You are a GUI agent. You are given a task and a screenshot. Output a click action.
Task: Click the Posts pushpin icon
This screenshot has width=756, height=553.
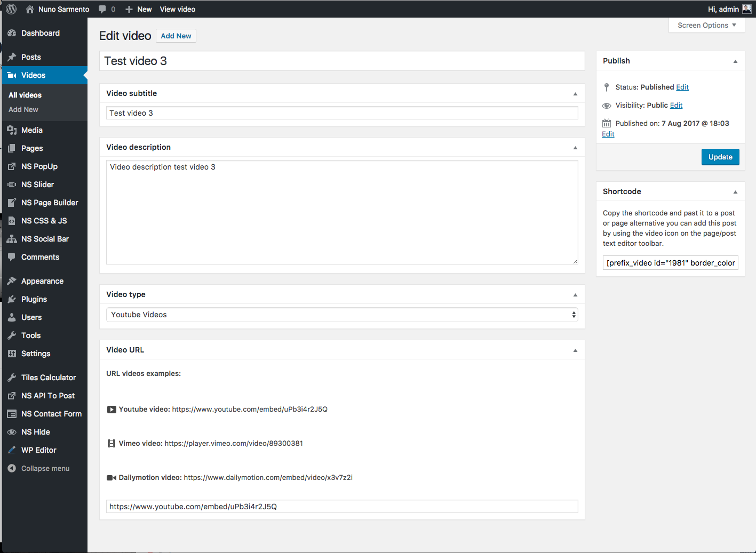coord(12,57)
